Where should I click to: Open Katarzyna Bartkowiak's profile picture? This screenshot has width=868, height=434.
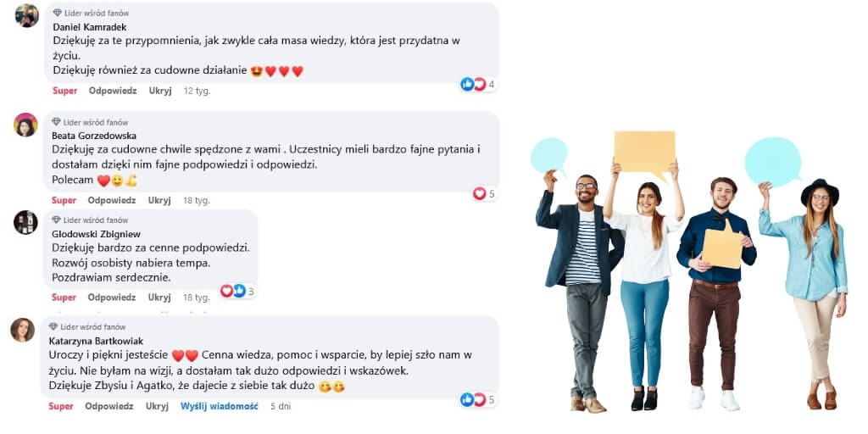pos(23,330)
